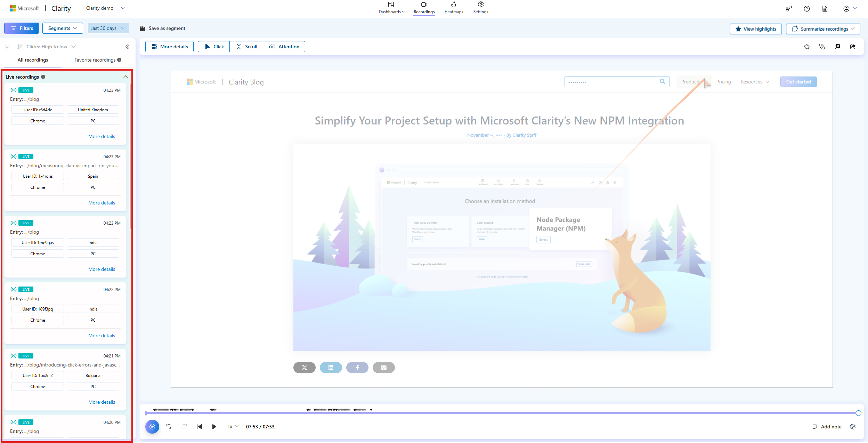868x443 pixels.
Task: Go to the next recording
Action: point(215,427)
